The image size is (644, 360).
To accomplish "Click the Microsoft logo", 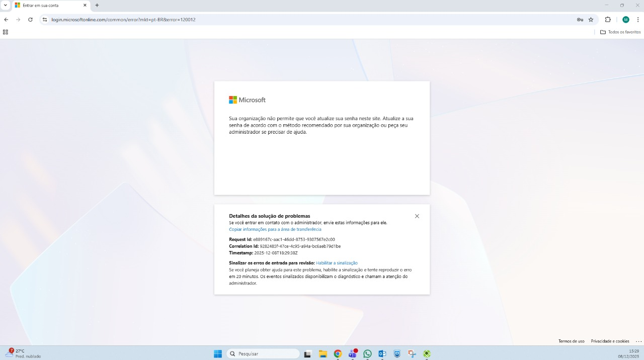I will 247,100.
